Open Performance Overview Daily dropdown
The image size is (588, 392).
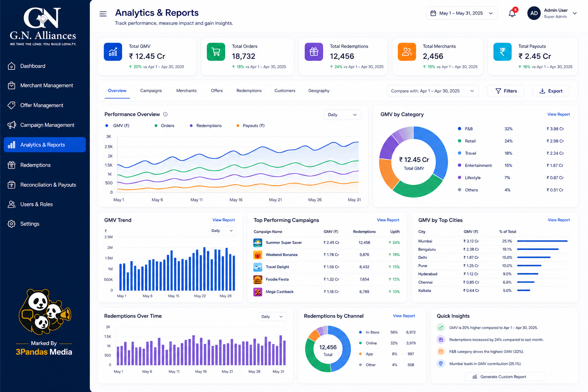[x=342, y=114]
